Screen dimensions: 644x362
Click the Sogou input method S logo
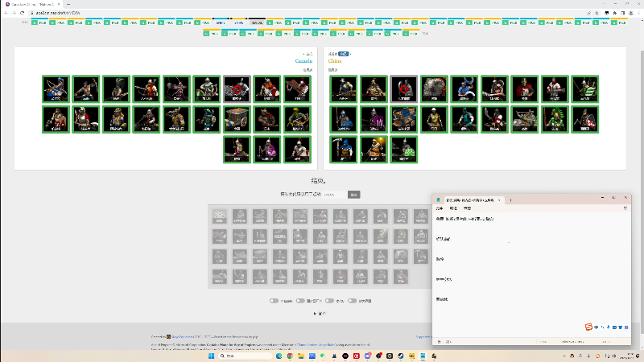588,327
